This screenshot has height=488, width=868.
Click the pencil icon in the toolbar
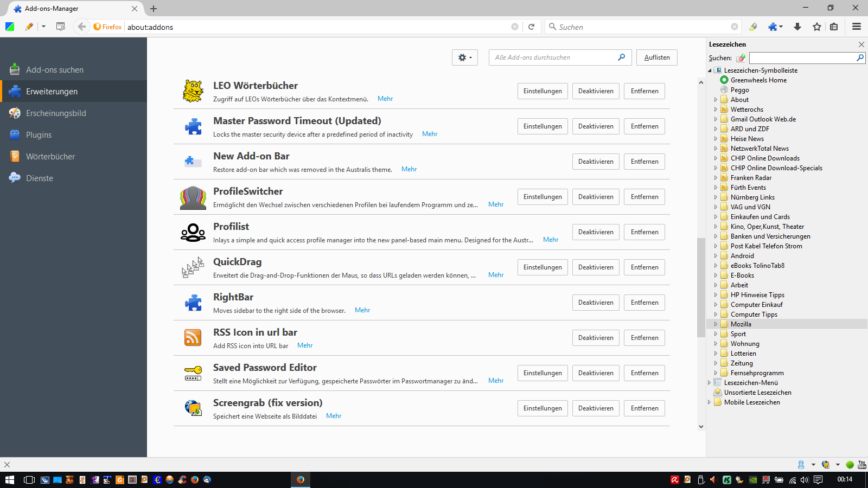(29, 27)
